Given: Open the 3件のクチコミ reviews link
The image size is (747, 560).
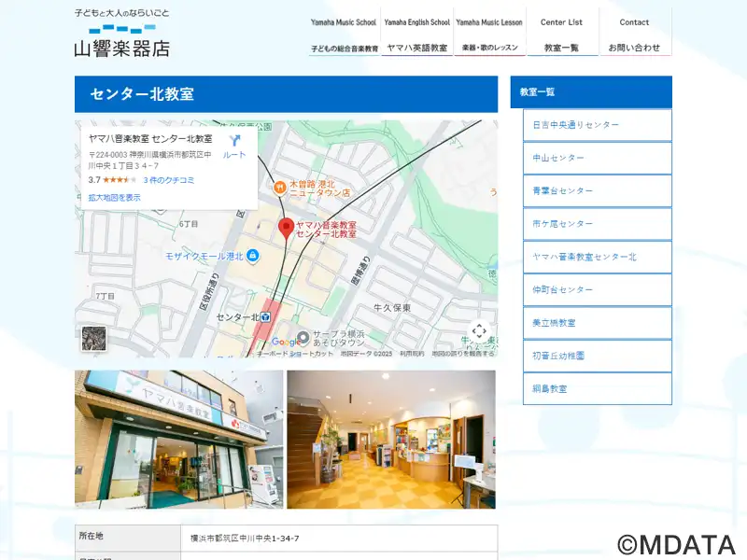Looking at the screenshot, I should [x=169, y=180].
